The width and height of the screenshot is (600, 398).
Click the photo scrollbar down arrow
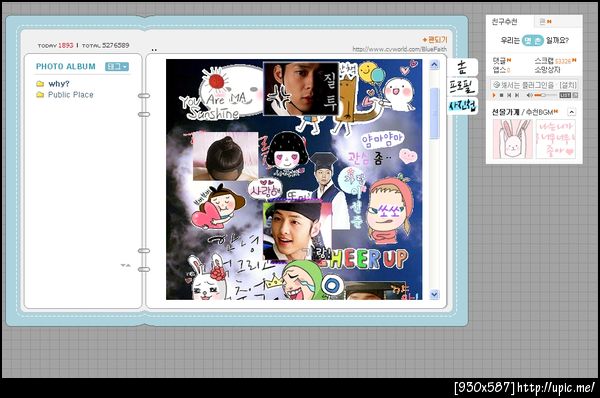[x=434, y=294]
